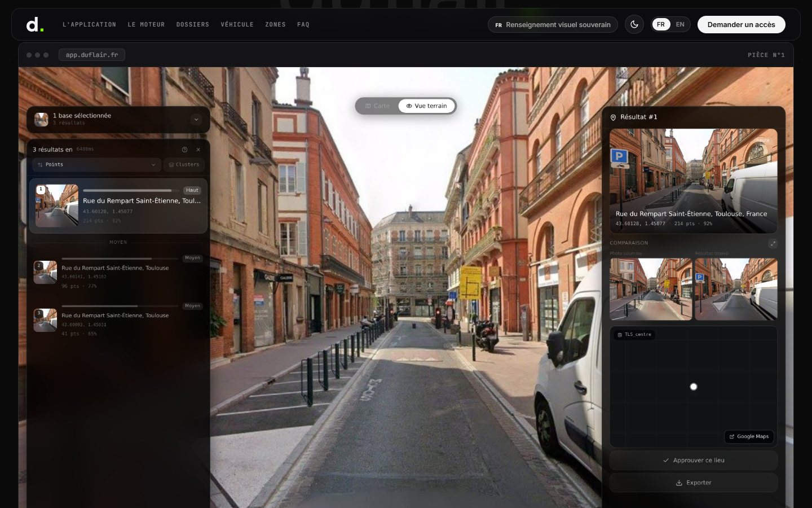
Task: Click result 2 confidence progress bar
Action: [x=120, y=259]
